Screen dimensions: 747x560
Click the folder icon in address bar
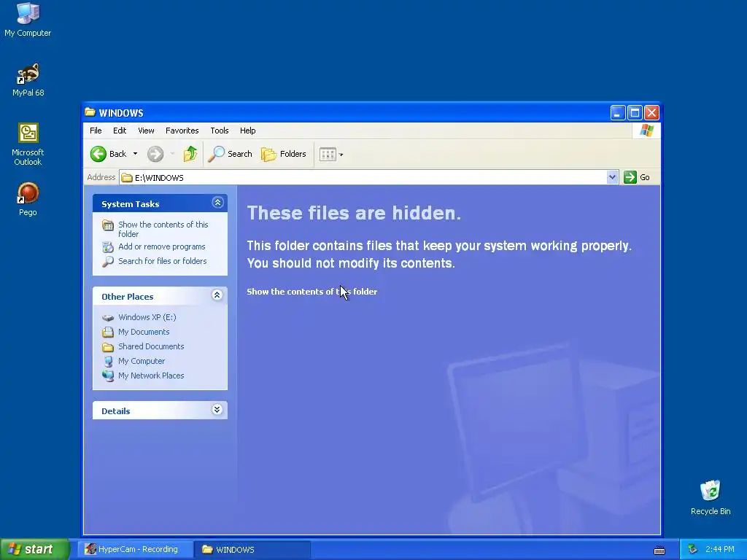click(126, 178)
